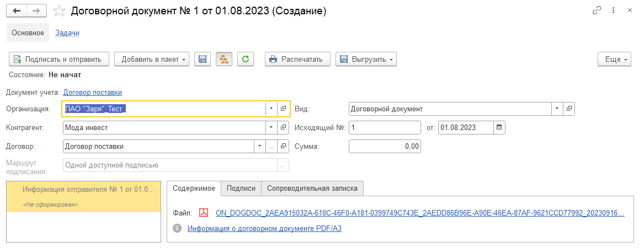Go to the Задачи section
644x248 pixels.
pyautogui.click(x=67, y=33)
